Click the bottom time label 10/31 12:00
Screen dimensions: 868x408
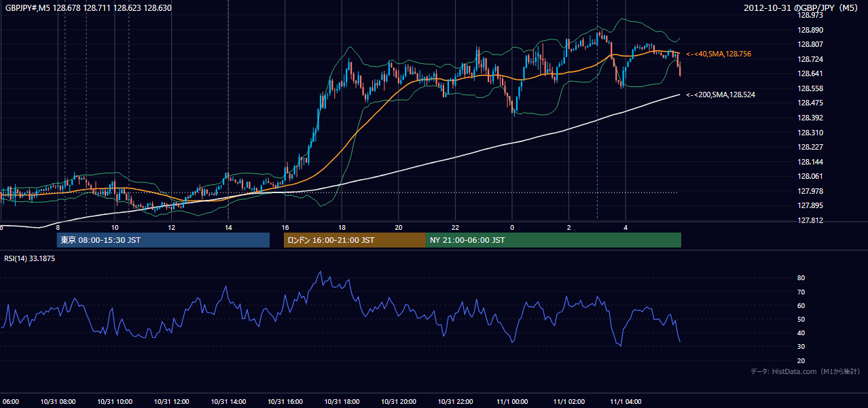pyautogui.click(x=172, y=401)
